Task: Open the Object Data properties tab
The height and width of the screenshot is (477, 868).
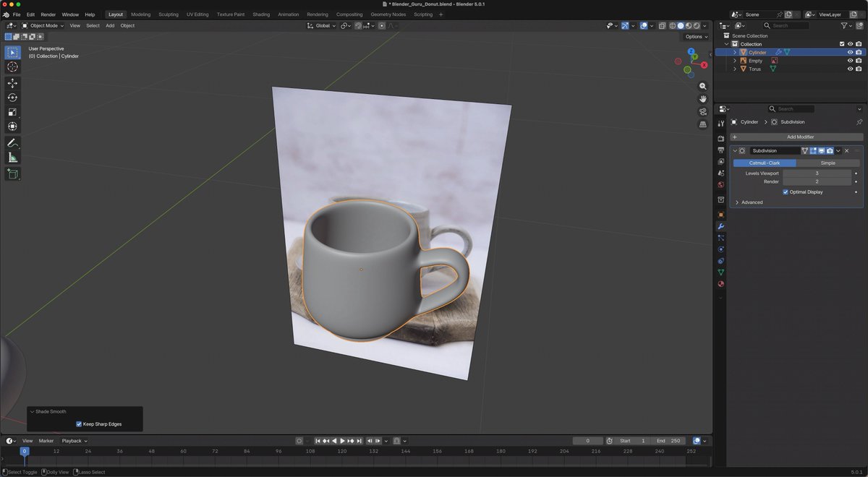Action: pos(720,272)
